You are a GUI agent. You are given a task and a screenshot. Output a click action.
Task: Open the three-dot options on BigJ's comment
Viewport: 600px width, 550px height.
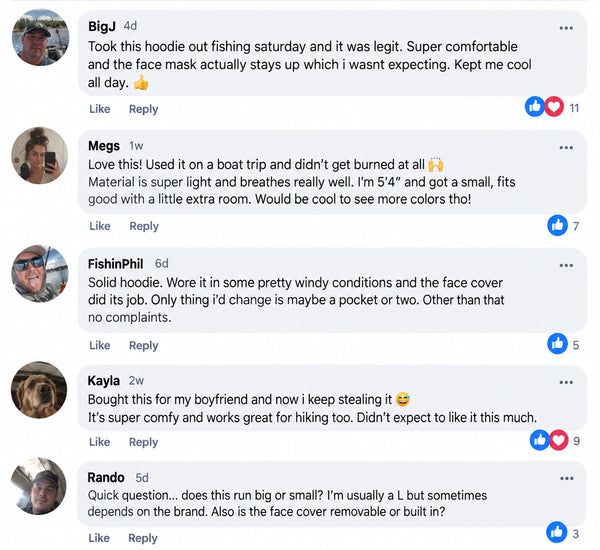tap(566, 28)
